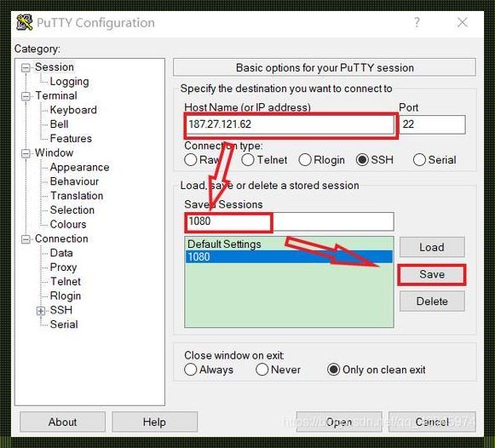495x448 pixels.
Task: Click the question mark help button in title bar
Action: click(417, 23)
